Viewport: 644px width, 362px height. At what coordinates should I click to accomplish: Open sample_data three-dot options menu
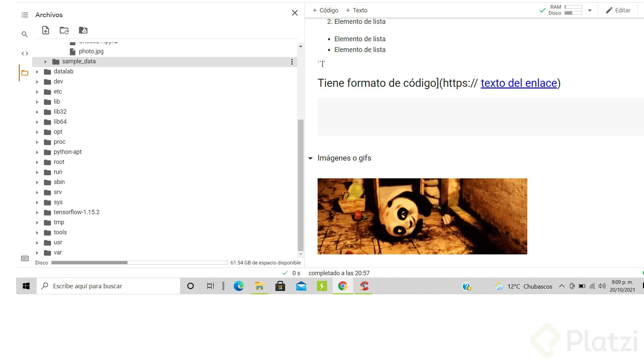pyautogui.click(x=292, y=62)
